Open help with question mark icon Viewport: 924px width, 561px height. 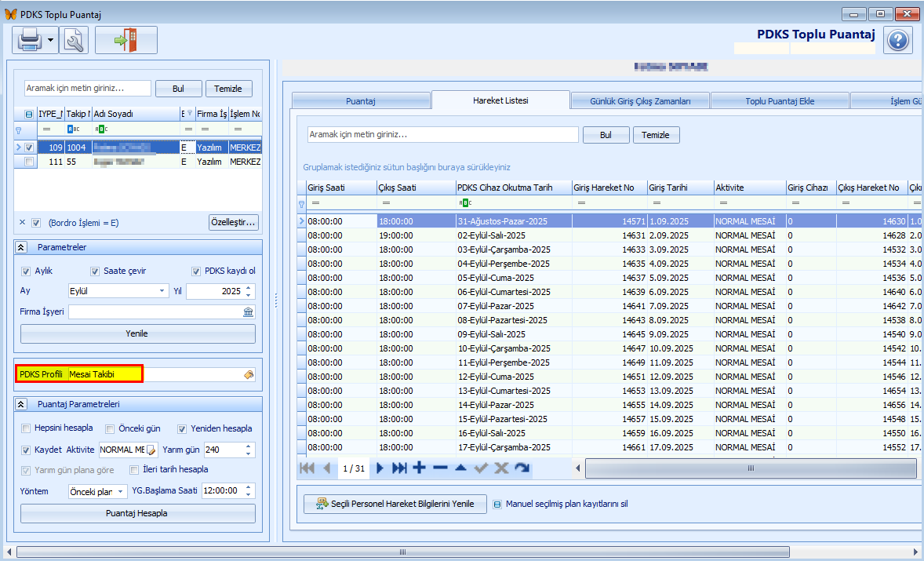(x=897, y=40)
